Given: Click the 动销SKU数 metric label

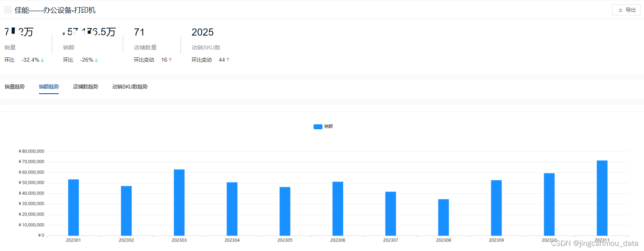Looking at the screenshot, I should coord(206,47).
